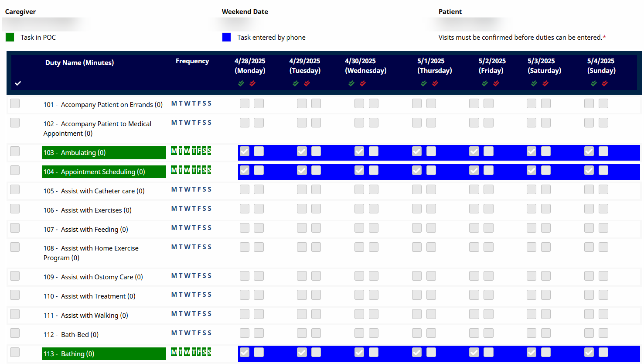This screenshot has width=644, height=364.
Task: Enable row checkbox for 112 Bath-Bed
Action: (x=15, y=333)
